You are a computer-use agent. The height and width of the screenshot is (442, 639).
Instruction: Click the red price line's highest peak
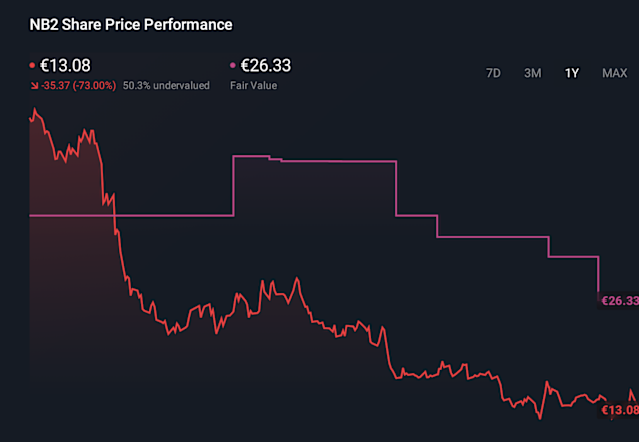tap(33, 108)
